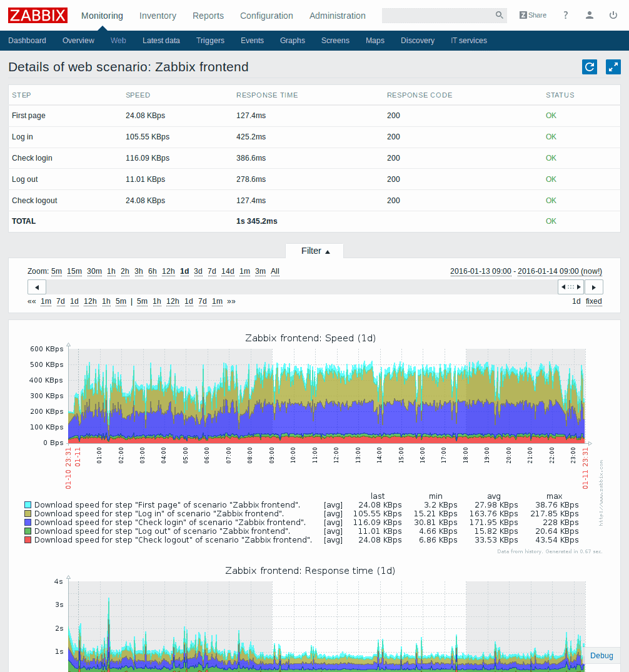Screen dimensions: 629x672
Task: Collapse the Filter section
Action: click(314, 251)
